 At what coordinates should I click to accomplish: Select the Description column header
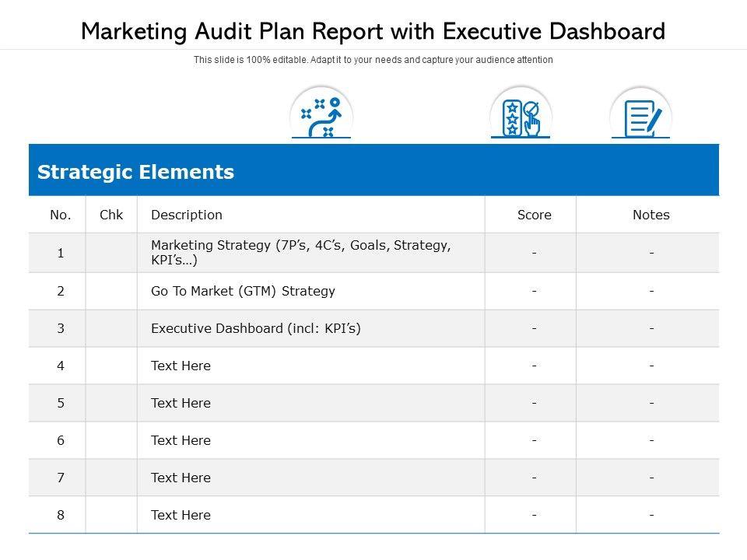[187, 215]
